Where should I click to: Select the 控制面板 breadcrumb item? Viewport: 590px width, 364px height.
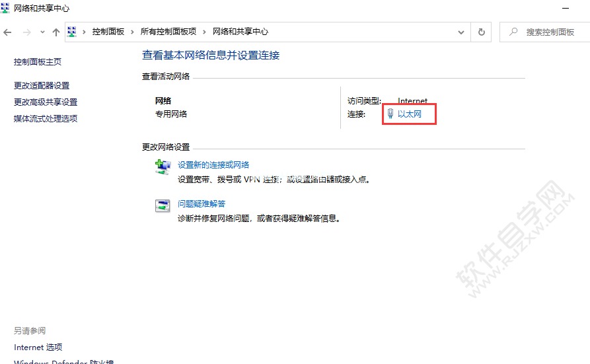click(x=108, y=32)
